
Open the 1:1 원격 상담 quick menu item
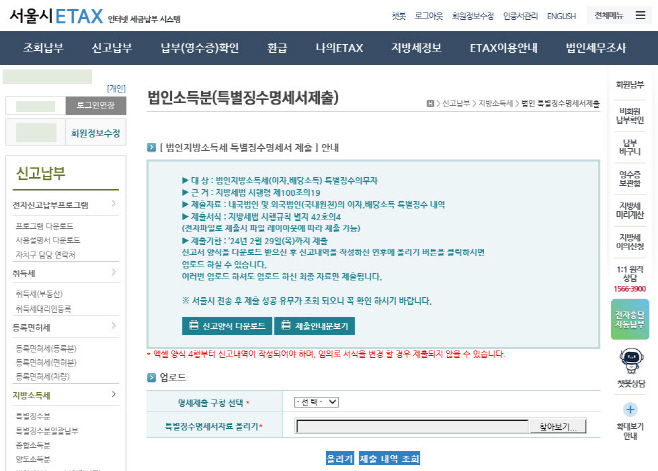630,274
